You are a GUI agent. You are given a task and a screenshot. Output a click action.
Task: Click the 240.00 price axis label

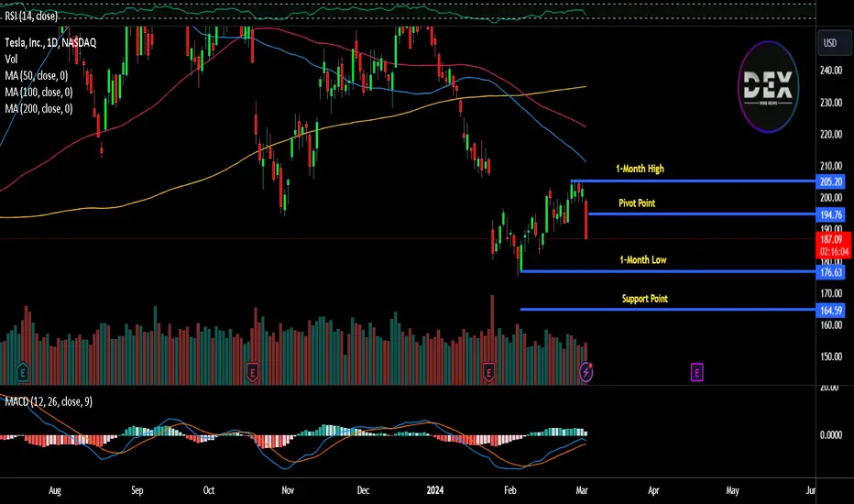click(831, 71)
